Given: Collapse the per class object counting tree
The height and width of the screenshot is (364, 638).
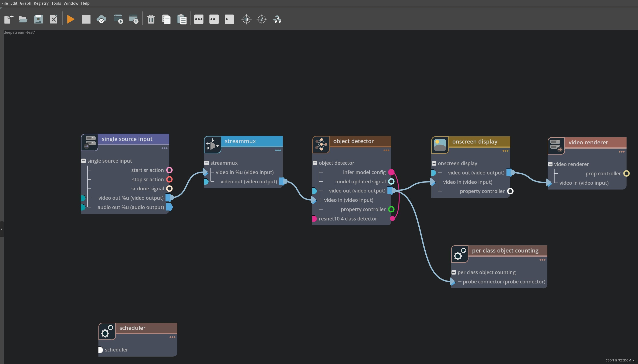Looking at the screenshot, I should coord(454,272).
